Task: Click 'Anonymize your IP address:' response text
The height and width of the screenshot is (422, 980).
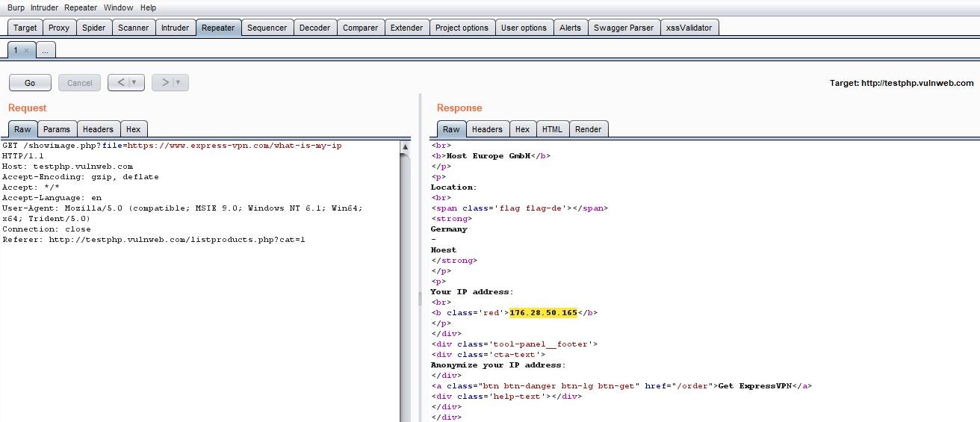Action: (x=498, y=365)
